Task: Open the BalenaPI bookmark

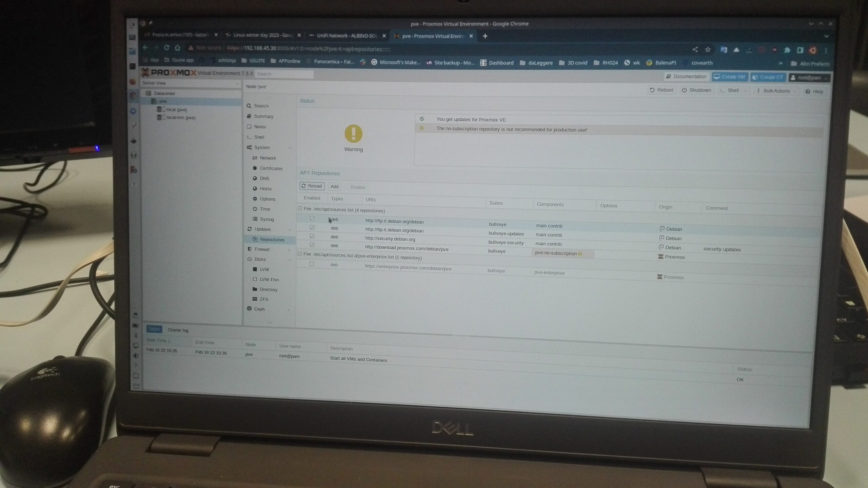Action: (661, 63)
